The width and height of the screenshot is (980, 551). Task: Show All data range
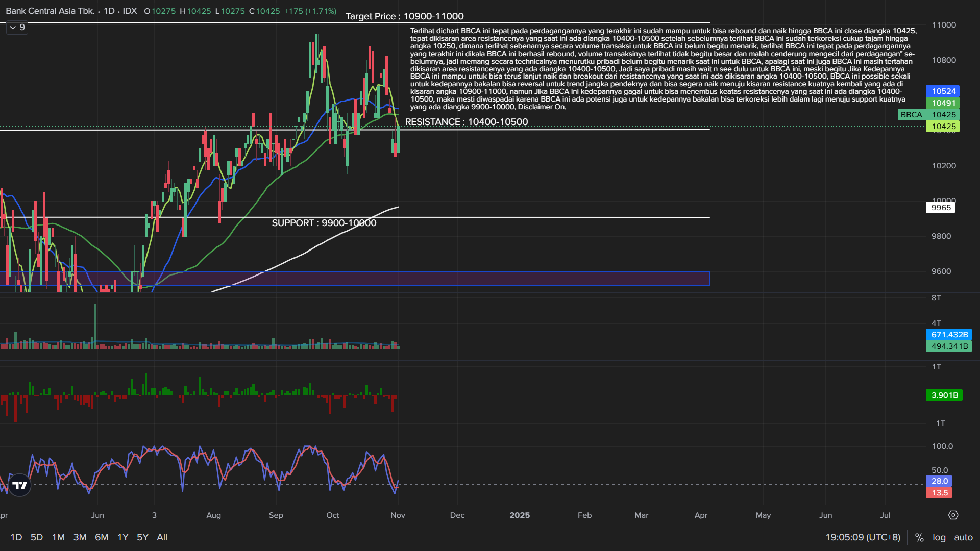click(x=162, y=537)
